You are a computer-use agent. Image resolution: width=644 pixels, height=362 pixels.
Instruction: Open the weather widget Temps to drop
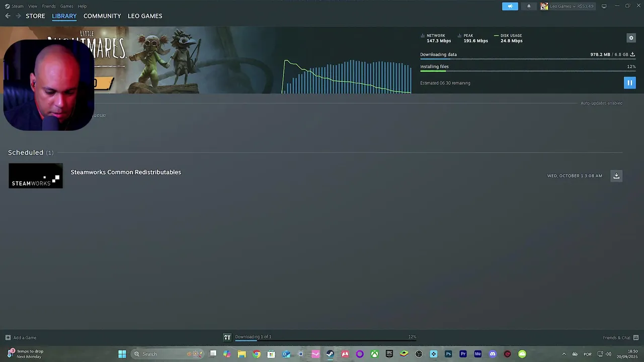[25, 354]
